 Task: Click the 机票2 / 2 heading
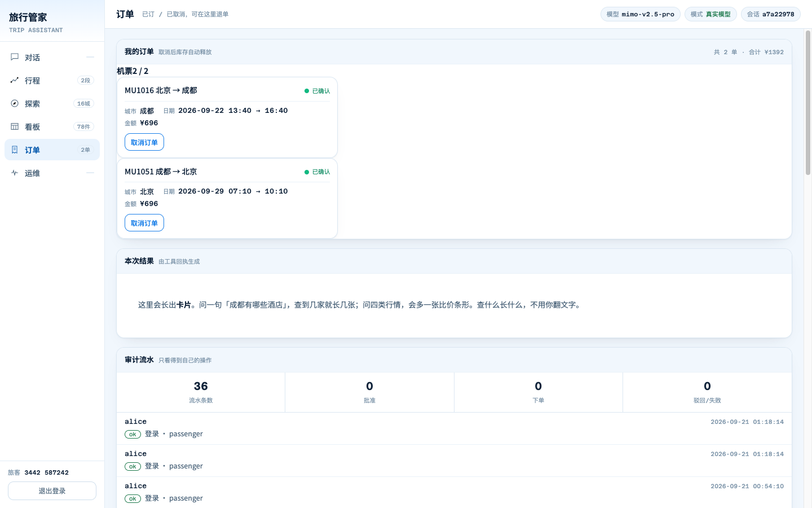[133, 71]
